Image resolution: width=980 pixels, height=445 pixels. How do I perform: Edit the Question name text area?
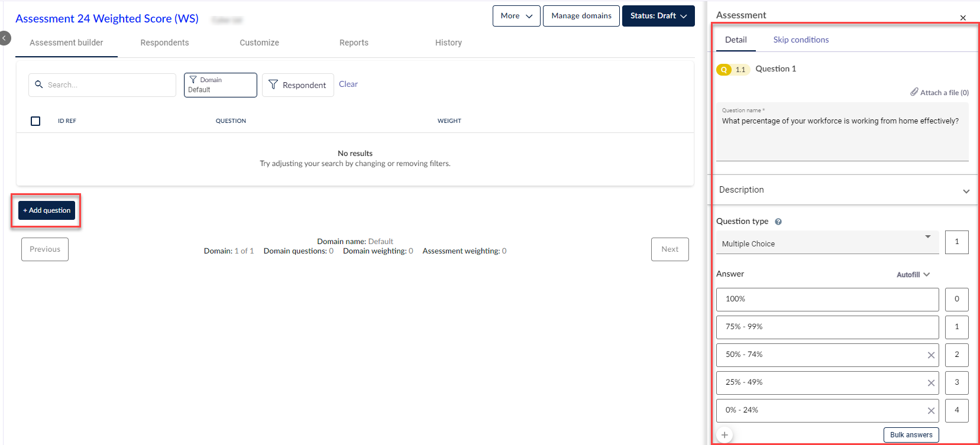click(842, 132)
